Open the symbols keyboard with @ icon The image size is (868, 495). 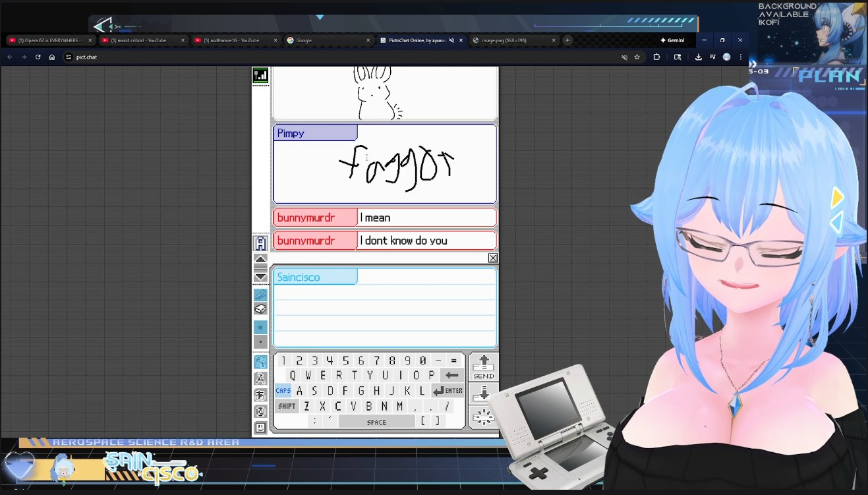pyautogui.click(x=260, y=411)
